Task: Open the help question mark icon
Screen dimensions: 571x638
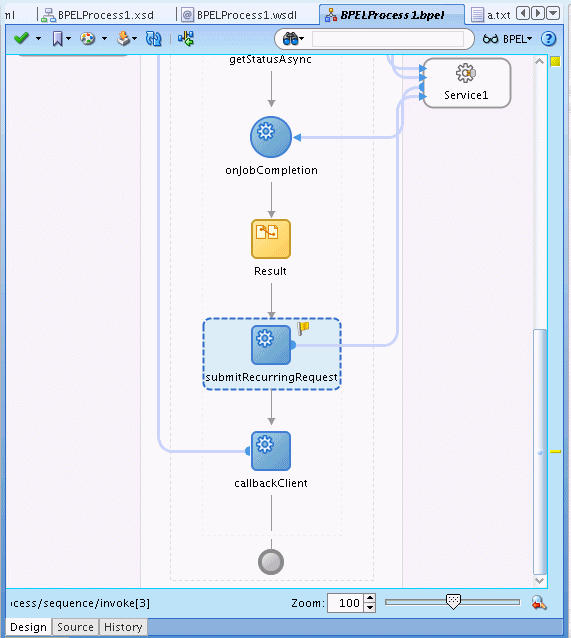Action: (548, 39)
